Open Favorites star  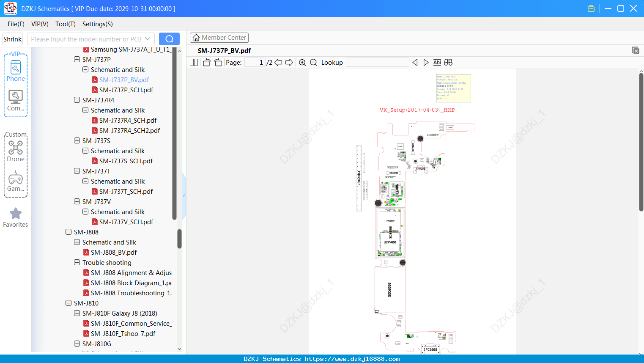tap(16, 217)
